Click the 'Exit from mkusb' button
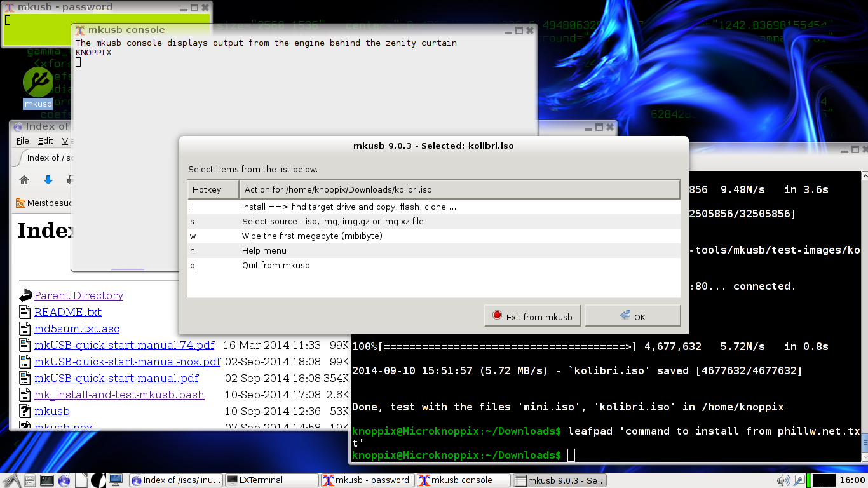This screenshot has height=488, width=868. tap(532, 316)
